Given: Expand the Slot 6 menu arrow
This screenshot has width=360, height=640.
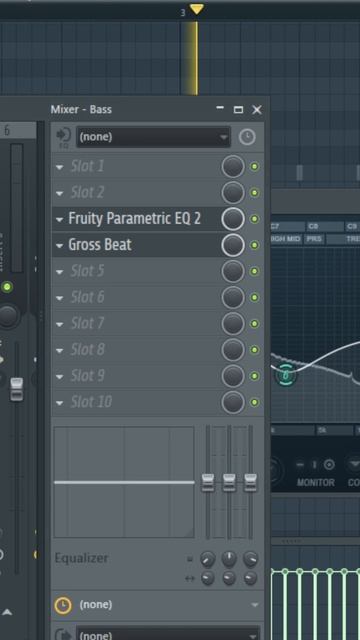Looking at the screenshot, I should pos(60,298).
